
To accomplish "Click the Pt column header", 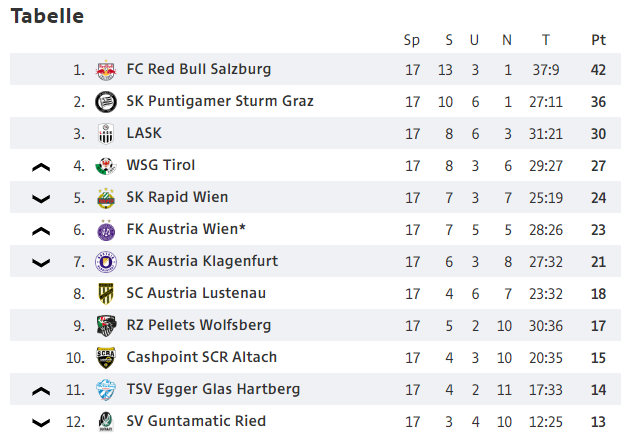I will (598, 40).
